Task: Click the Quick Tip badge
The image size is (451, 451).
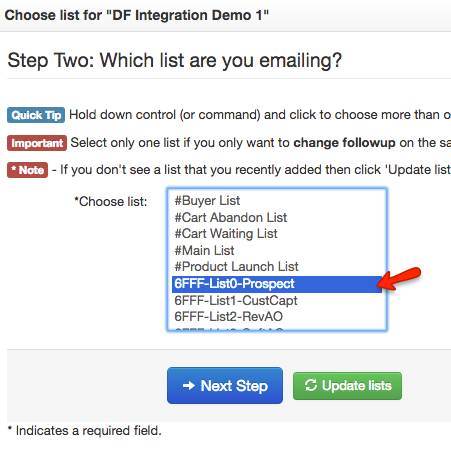Action: click(x=36, y=115)
